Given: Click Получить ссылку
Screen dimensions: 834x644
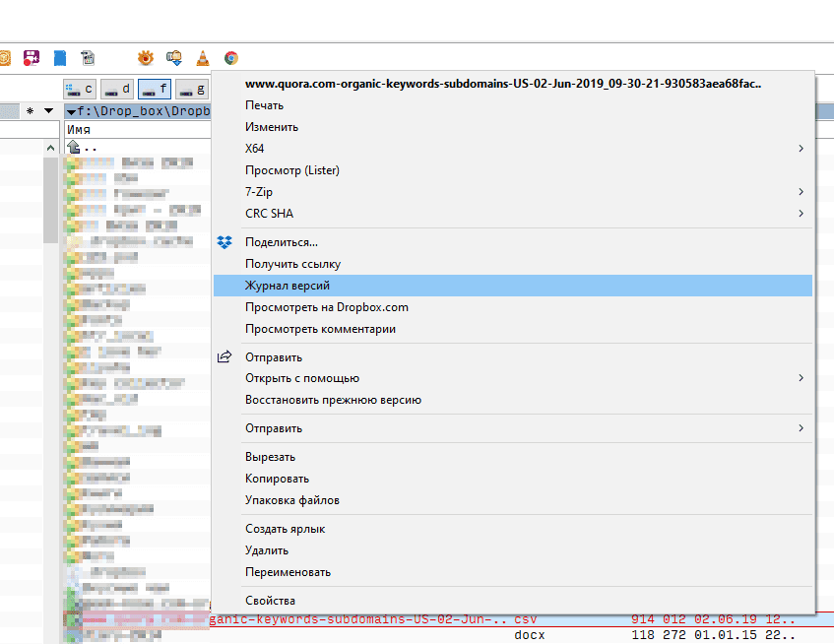Looking at the screenshot, I should [x=292, y=264].
